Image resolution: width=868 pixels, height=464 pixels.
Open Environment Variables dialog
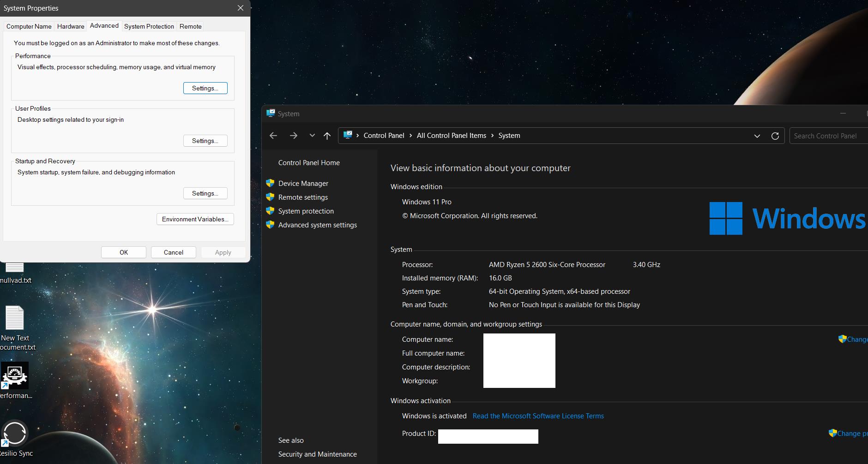(195, 219)
